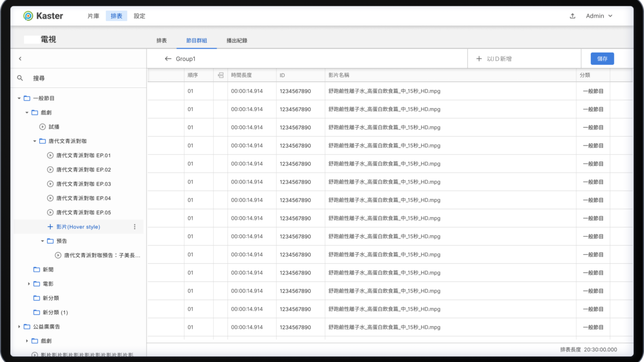Collapse the sidebar with the left chevron
The image size is (644, 362).
click(x=20, y=58)
